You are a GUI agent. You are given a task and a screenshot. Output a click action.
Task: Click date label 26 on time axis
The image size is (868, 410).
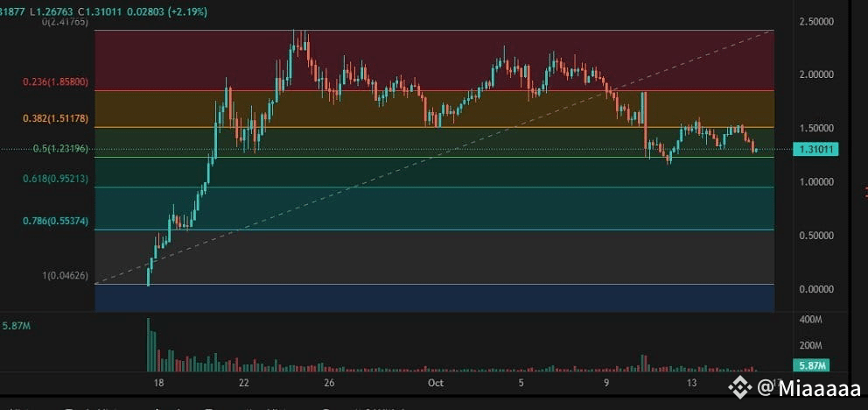click(329, 383)
